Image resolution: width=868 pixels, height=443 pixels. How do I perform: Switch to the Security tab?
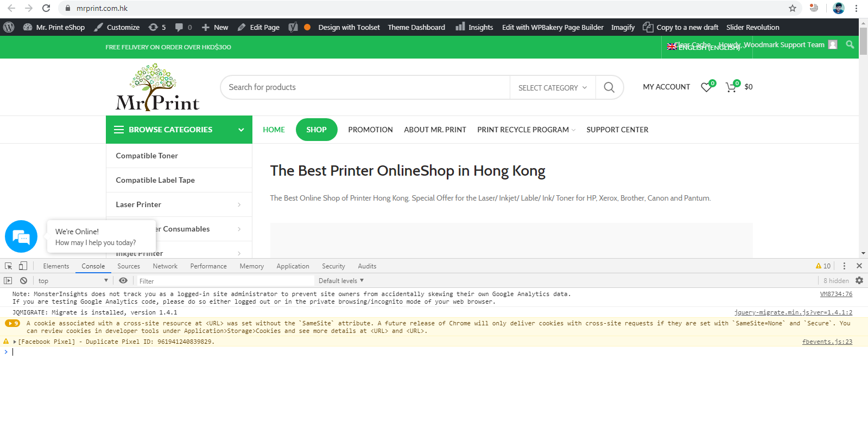click(333, 266)
